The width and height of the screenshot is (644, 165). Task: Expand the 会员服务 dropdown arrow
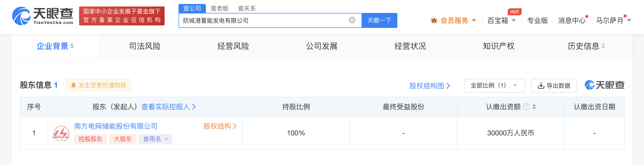pos(474,20)
